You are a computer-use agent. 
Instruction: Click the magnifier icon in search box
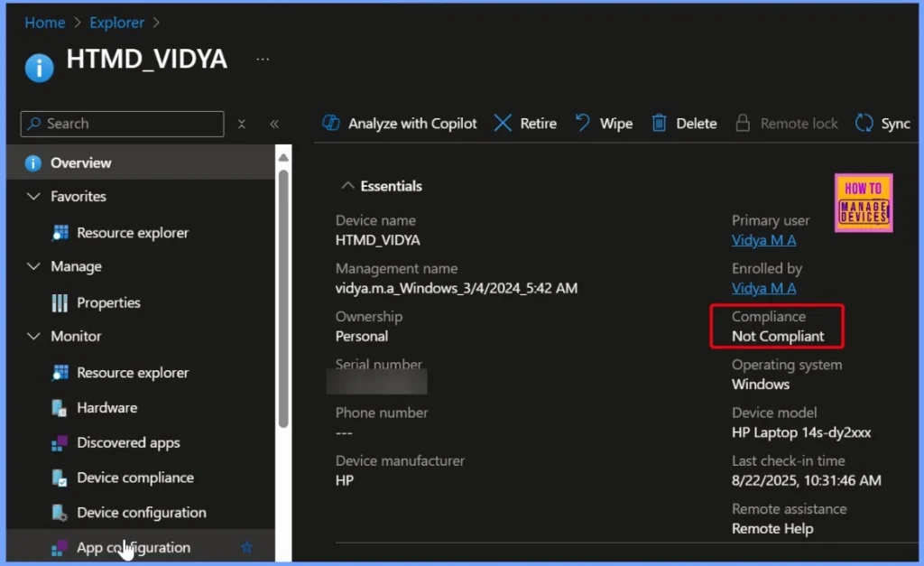34,124
